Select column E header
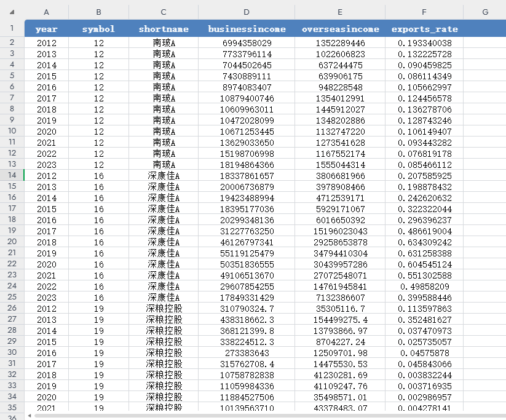The width and height of the screenshot is (506, 420). pyautogui.click(x=340, y=12)
